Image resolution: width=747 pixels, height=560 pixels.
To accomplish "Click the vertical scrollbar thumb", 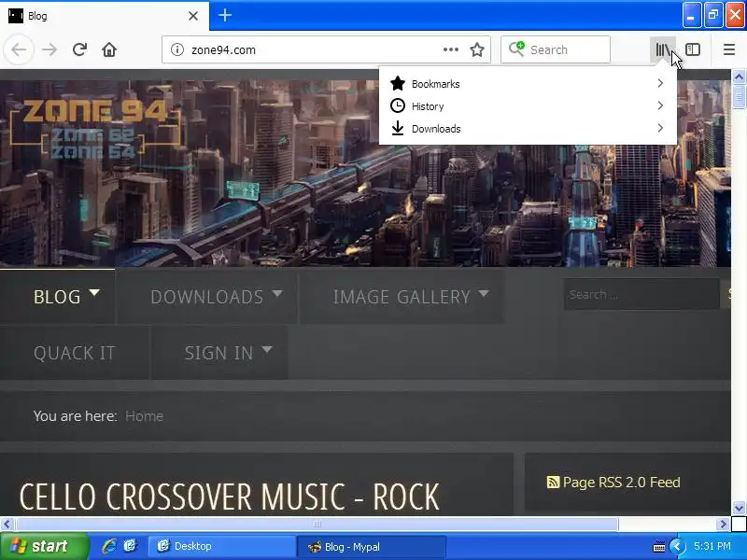I will (x=739, y=97).
